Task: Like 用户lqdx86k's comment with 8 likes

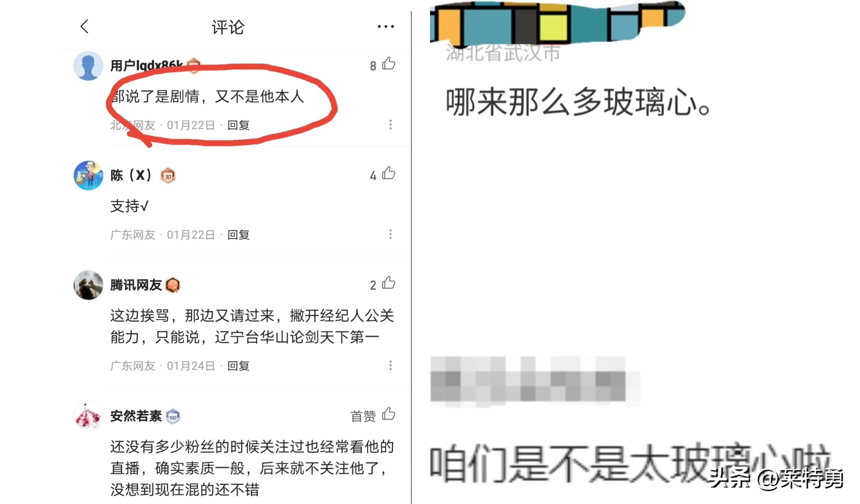Action: tap(389, 64)
